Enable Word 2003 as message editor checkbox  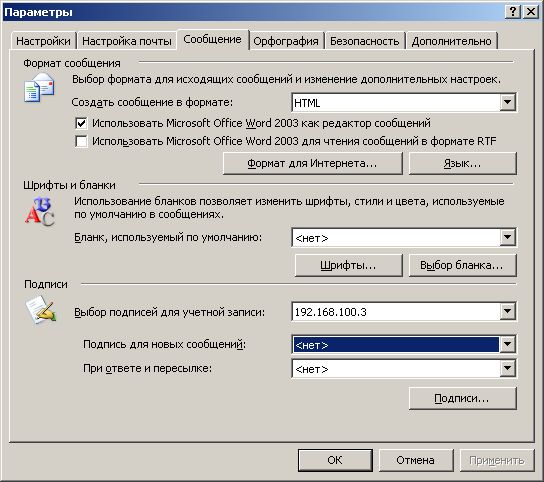(x=81, y=123)
